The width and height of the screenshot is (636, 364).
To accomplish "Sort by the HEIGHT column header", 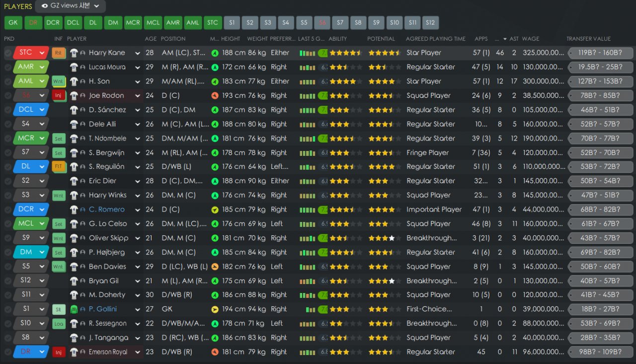I will [x=231, y=39].
